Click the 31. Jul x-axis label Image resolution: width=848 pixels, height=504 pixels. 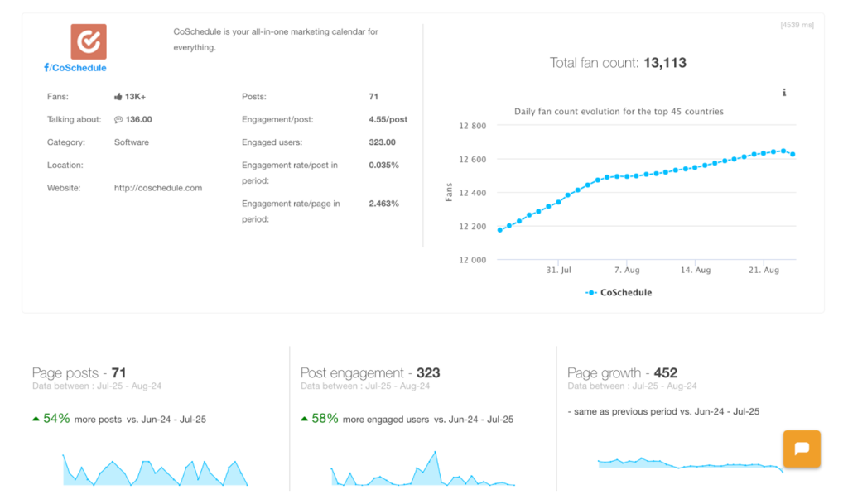pyautogui.click(x=558, y=270)
